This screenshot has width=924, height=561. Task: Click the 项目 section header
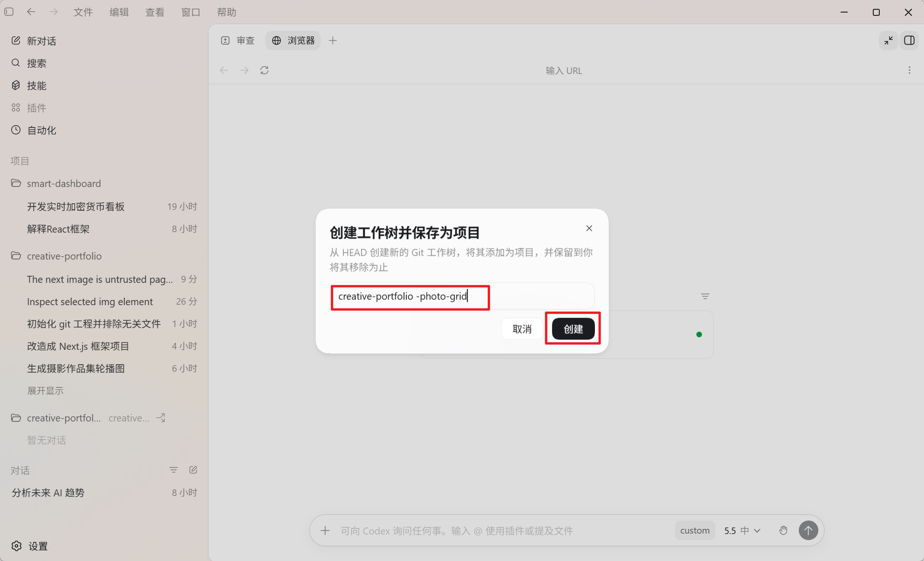pyautogui.click(x=20, y=161)
